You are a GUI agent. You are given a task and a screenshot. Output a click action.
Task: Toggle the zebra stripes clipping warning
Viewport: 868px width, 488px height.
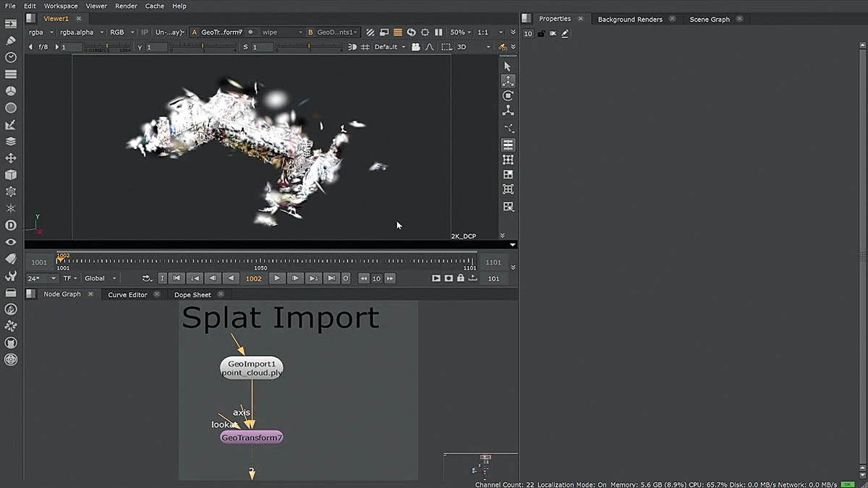(x=370, y=33)
